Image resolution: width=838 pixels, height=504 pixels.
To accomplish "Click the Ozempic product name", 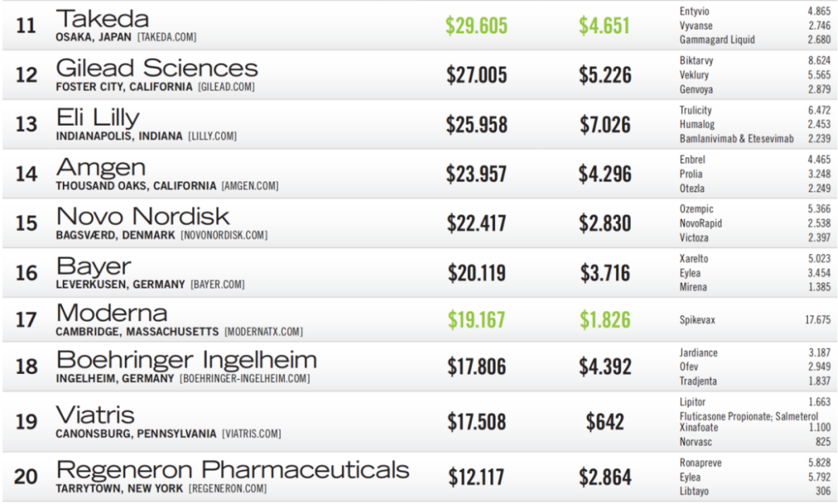I will (696, 209).
